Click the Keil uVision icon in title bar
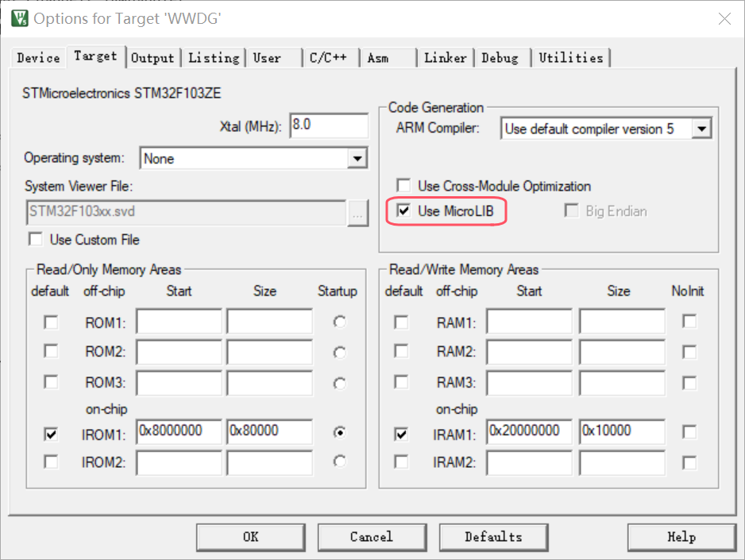Screen dimensions: 745x560 pyautogui.click(x=20, y=18)
